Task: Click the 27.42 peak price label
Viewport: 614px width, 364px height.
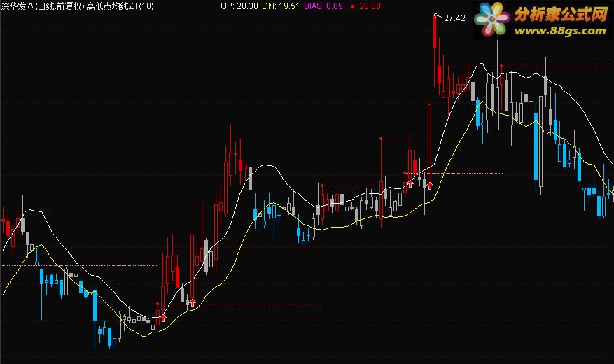Action: pos(454,18)
